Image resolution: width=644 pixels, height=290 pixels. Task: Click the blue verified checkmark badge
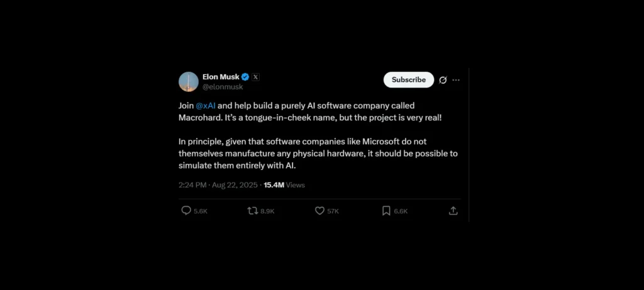pos(245,77)
